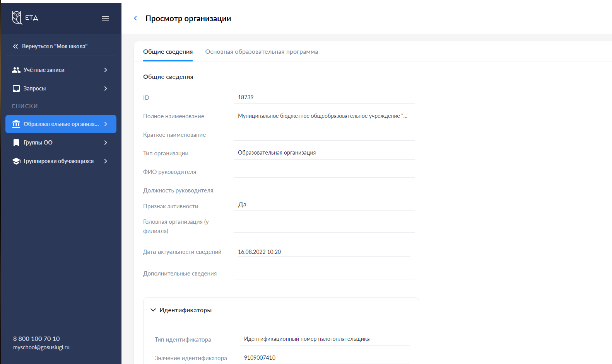612x364 pixels.
Task: Click the Группировки обучающихся graduation cap icon
Action: pyautogui.click(x=16, y=161)
